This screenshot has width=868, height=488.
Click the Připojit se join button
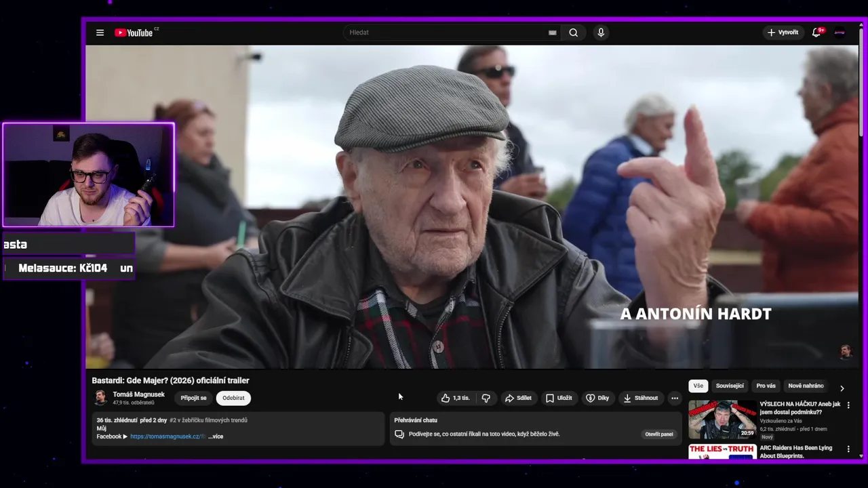coord(193,398)
